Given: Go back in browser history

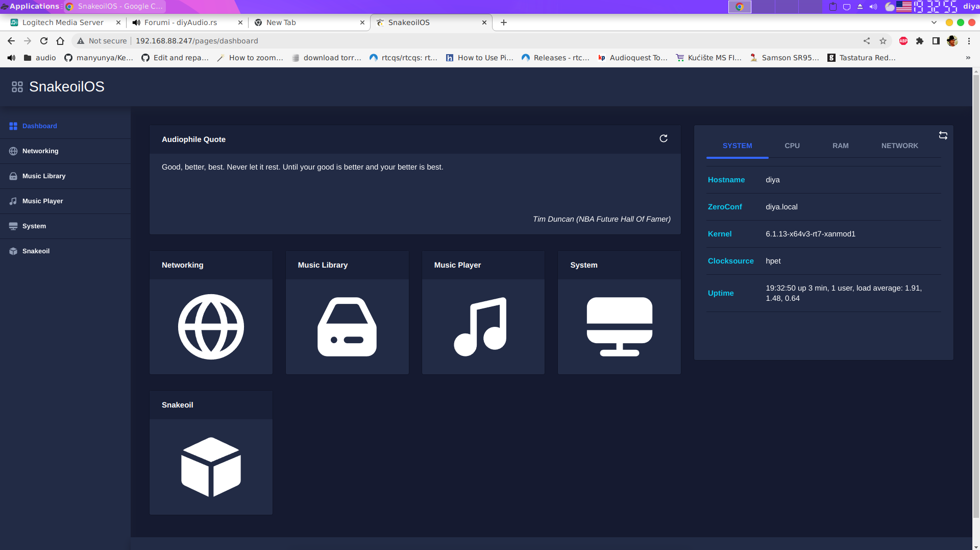Looking at the screenshot, I should 11,41.
